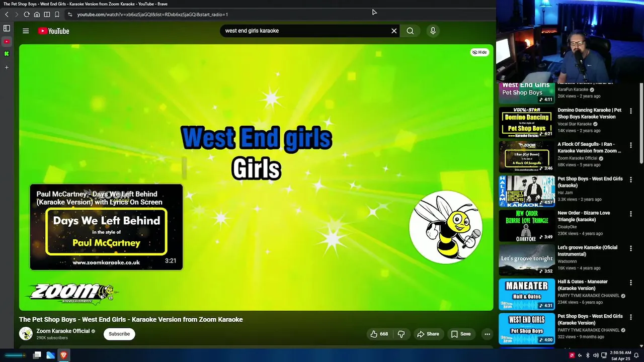Open options for A Flock Of Seagulls video

pyautogui.click(x=631, y=145)
